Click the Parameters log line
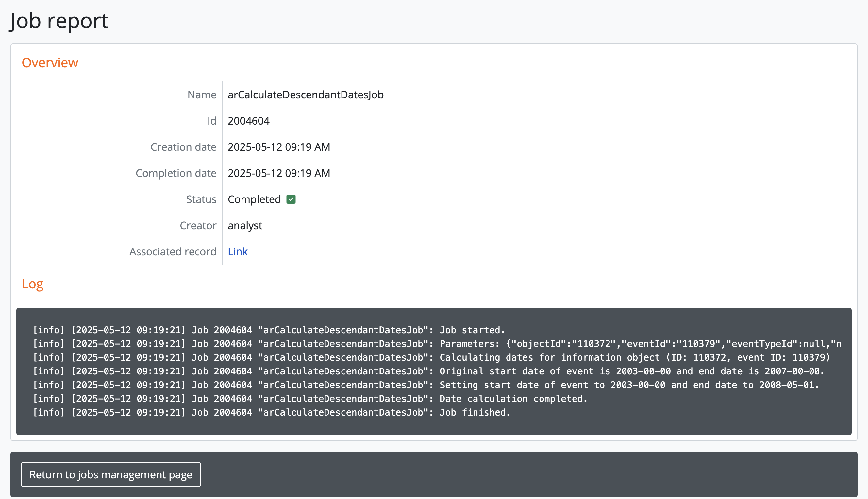The width and height of the screenshot is (868, 499). (x=437, y=344)
